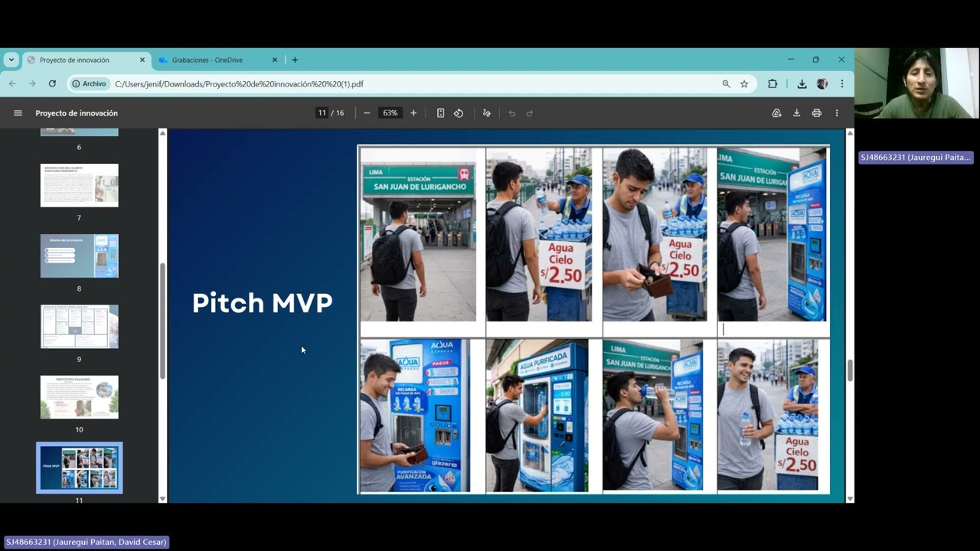Click the SJ48663231 participant name label beside the presentation
This screenshot has width=980, height=551.
[x=916, y=157]
